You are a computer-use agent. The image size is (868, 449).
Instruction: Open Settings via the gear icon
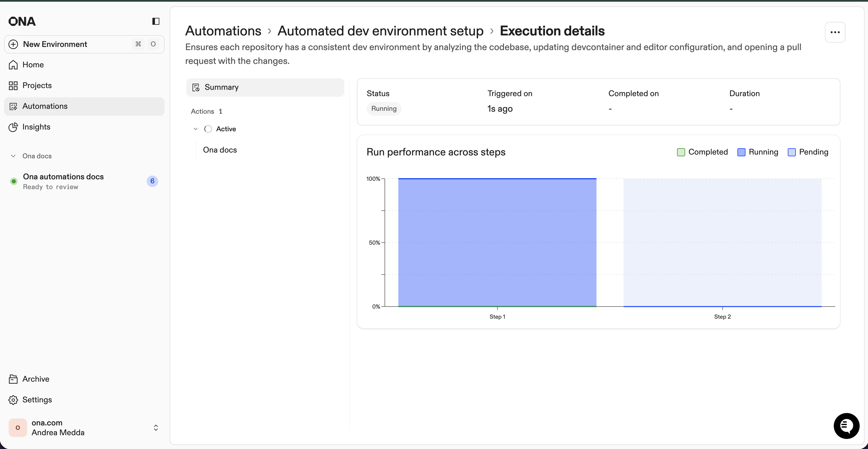pos(13,400)
